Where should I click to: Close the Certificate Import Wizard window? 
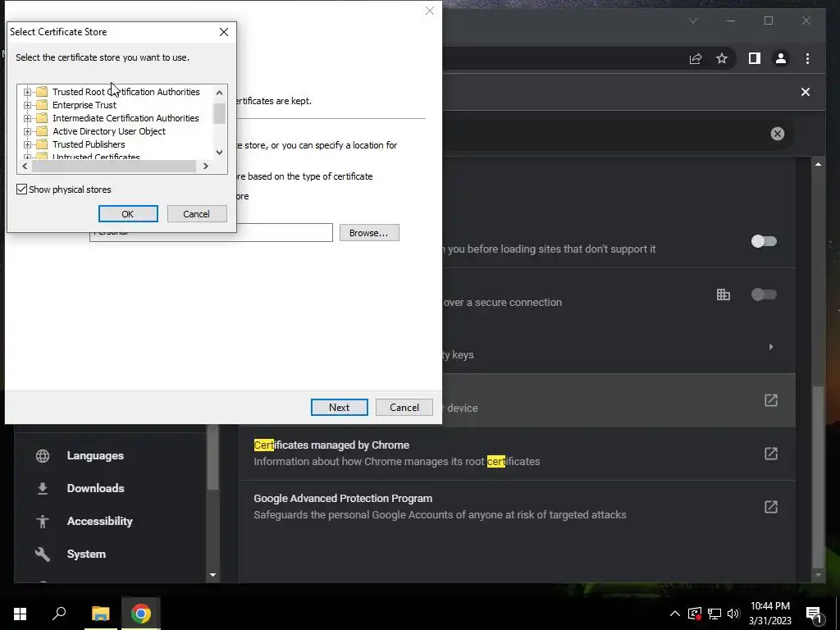pos(430,11)
